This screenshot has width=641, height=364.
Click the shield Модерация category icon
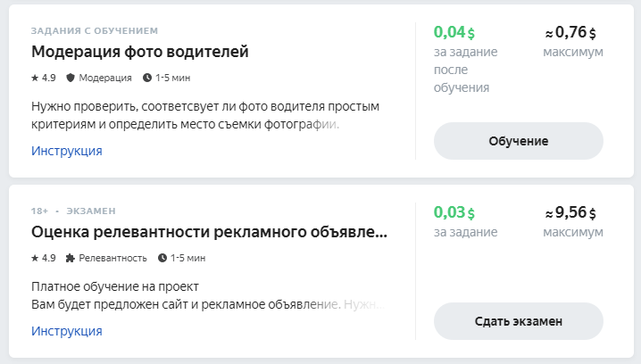coord(71,78)
